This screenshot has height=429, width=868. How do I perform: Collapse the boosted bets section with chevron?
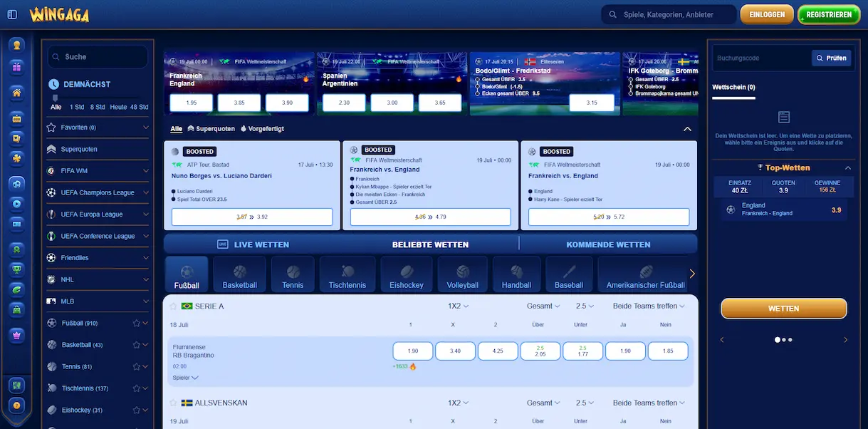click(x=687, y=129)
